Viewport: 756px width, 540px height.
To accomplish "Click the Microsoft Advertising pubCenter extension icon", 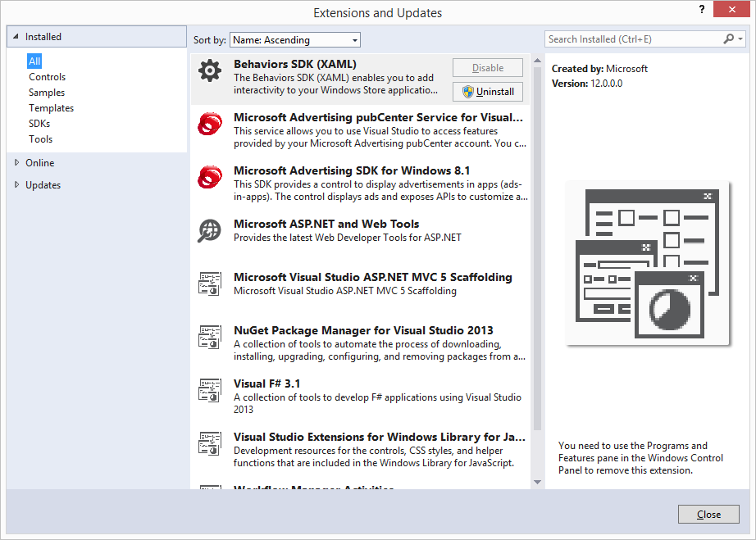I will click(x=210, y=124).
